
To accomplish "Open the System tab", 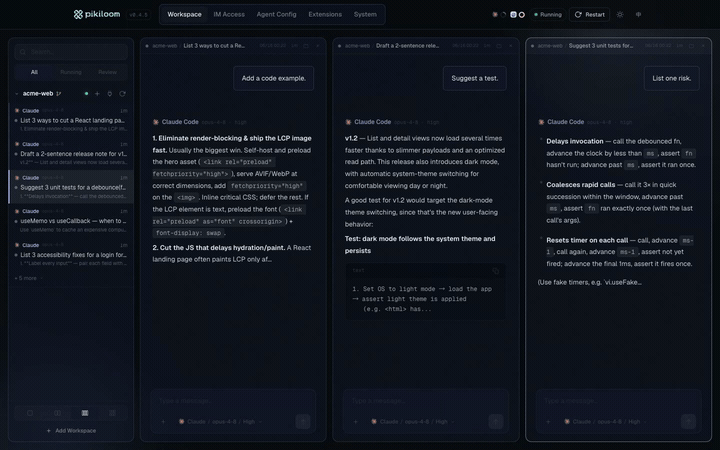I will pos(365,15).
